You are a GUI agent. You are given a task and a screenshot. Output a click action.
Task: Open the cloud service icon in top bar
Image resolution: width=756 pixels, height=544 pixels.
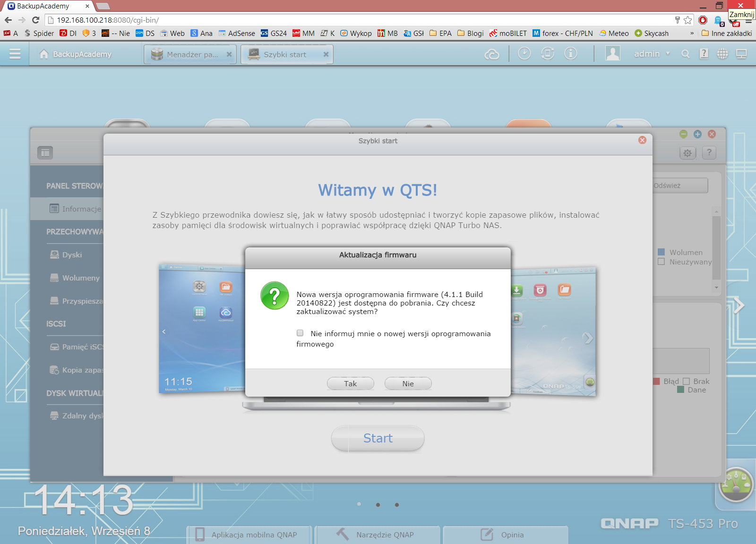492,54
